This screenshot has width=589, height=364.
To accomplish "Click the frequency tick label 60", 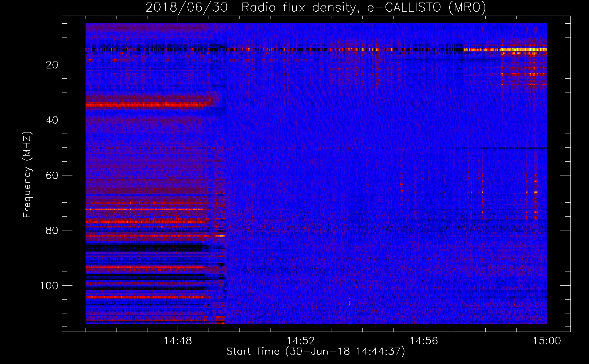I will pos(52,175).
